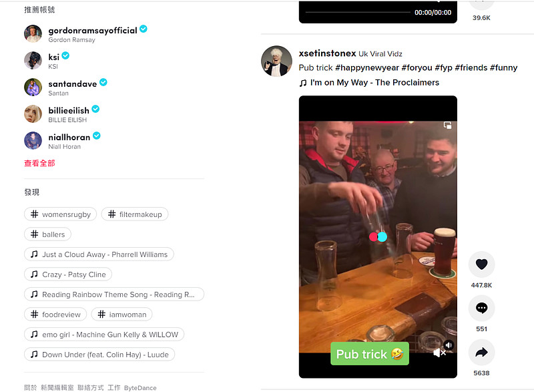Open comments on the Pub trick video

tap(481, 309)
